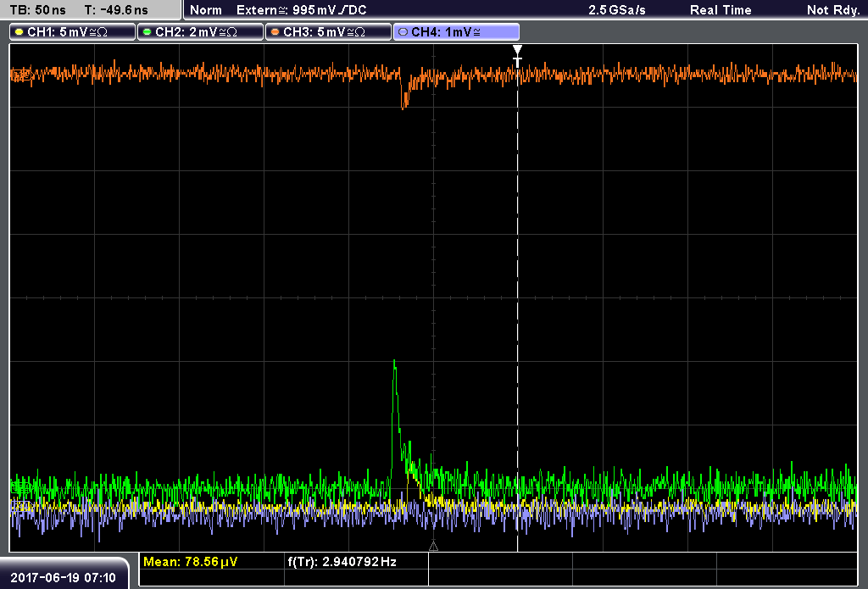
Task: Click the green CH2 ground level marker
Action: click(20, 487)
